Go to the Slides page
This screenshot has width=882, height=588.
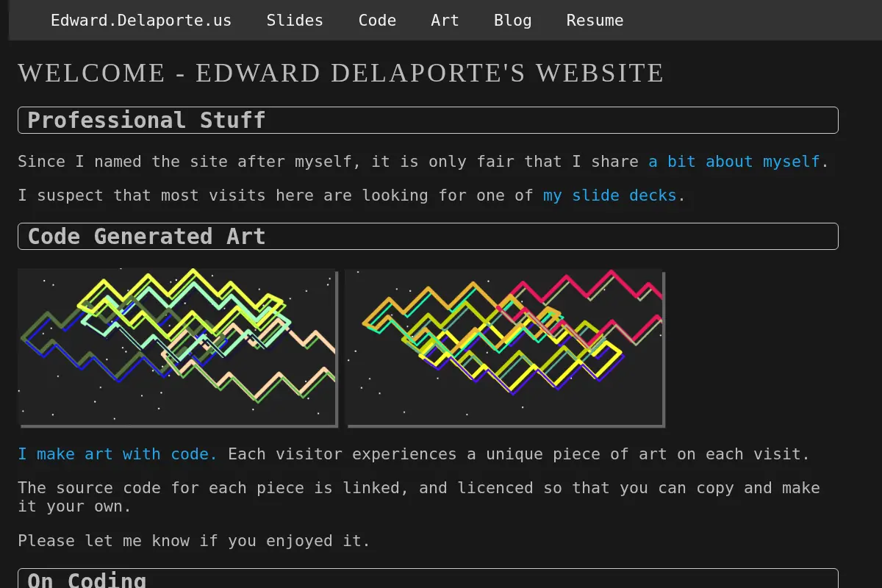coord(295,21)
